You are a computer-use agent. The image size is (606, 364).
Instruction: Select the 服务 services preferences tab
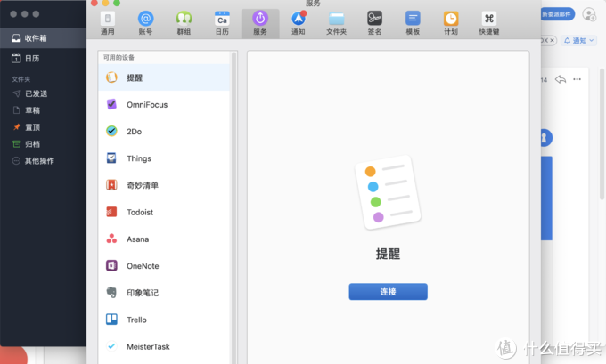(x=260, y=23)
